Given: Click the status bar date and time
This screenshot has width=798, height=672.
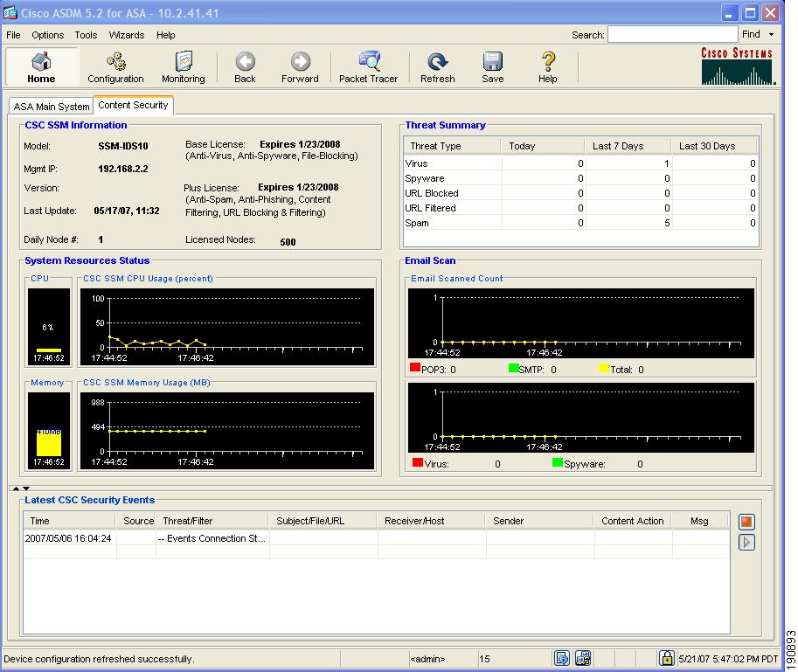Looking at the screenshot, I should click(728, 659).
